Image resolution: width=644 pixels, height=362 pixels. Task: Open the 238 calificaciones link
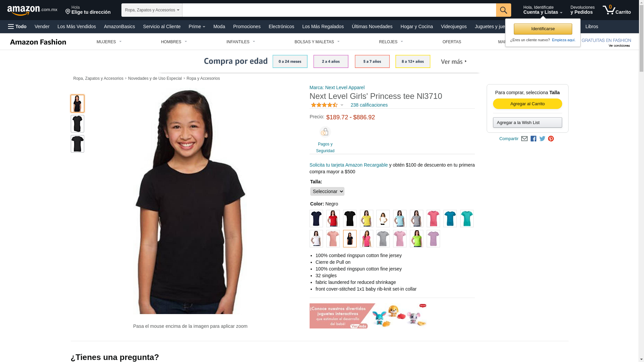tap(369, 105)
